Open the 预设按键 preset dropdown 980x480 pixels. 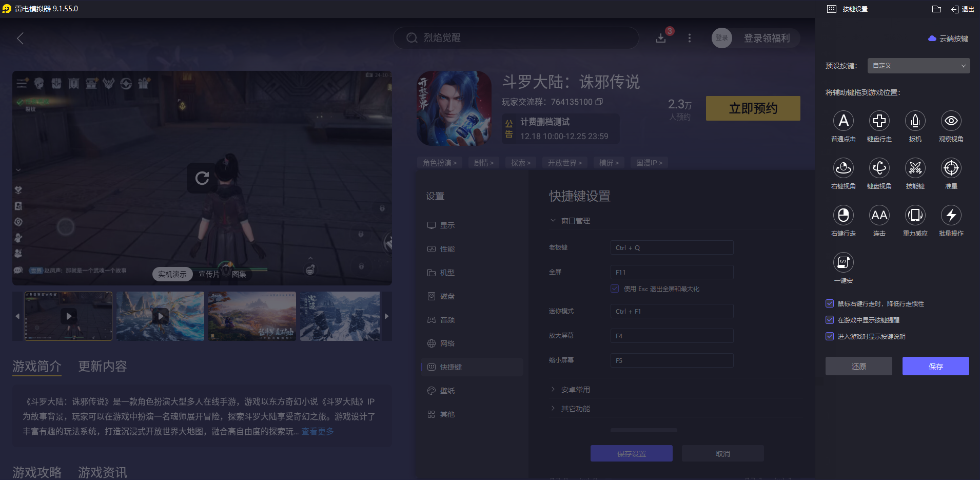pyautogui.click(x=918, y=66)
